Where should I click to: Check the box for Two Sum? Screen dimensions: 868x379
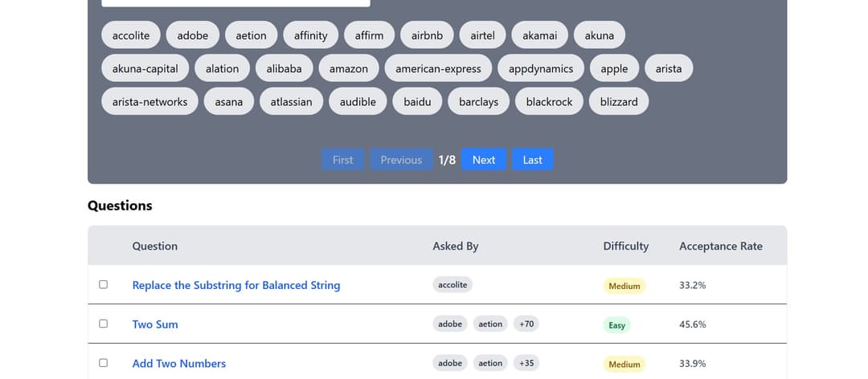click(x=103, y=324)
